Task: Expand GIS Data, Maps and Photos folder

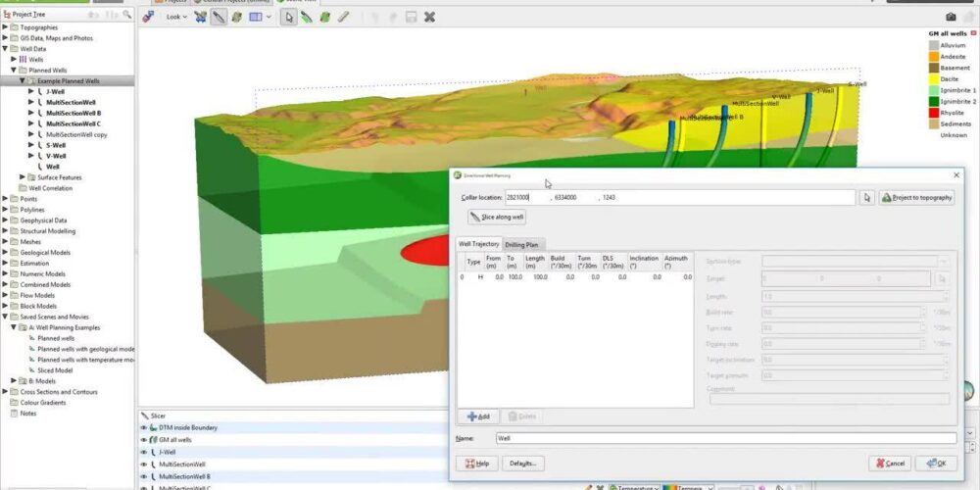Action: click(x=6, y=38)
